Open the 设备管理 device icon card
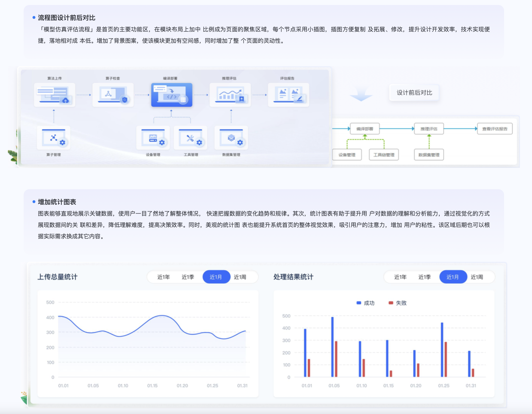This screenshot has height=414, width=532. coord(153,138)
